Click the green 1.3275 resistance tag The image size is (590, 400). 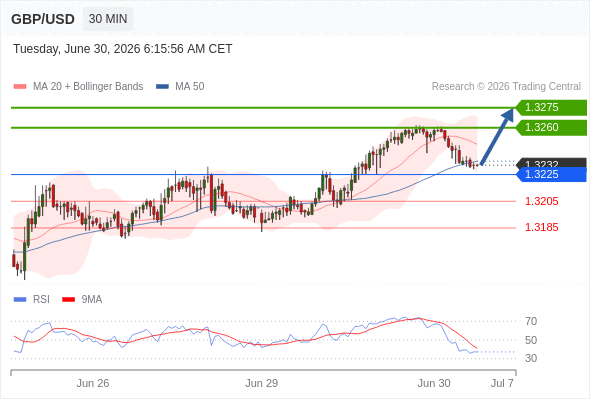pos(551,108)
